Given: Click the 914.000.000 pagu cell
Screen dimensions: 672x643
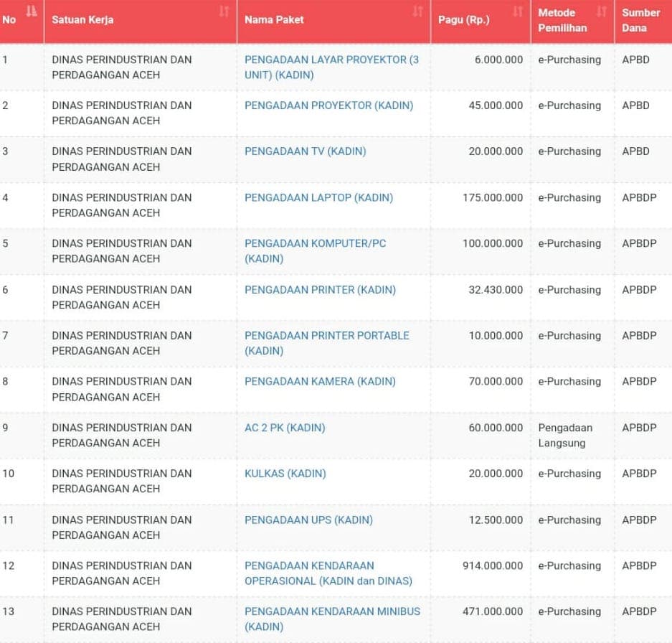Looking at the screenshot, I should pos(493,565).
